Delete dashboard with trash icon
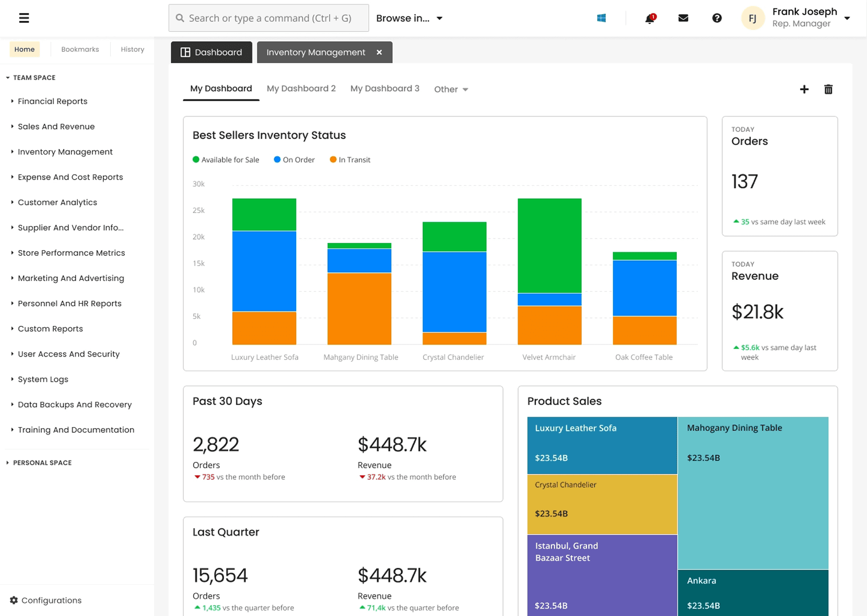This screenshot has height=616, width=867. point(828,89)
